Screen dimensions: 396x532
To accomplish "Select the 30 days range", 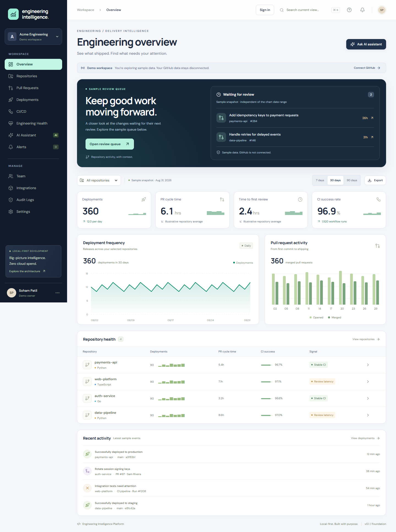I will 335,180.
